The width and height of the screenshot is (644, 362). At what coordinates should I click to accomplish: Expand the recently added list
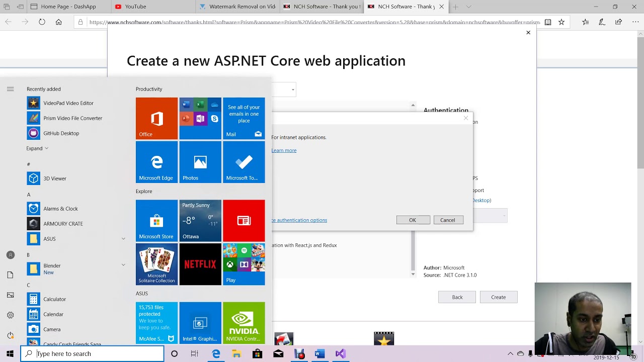click(38, 148)
